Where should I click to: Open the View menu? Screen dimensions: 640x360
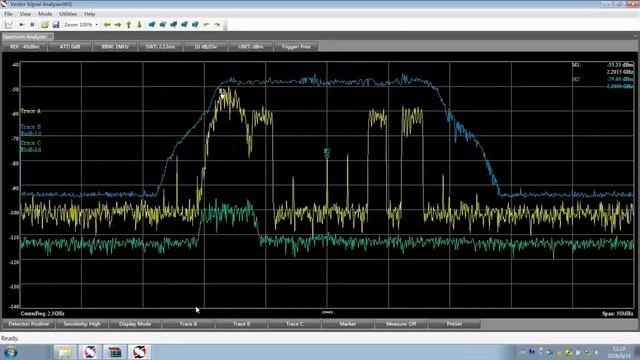[25, 14]
